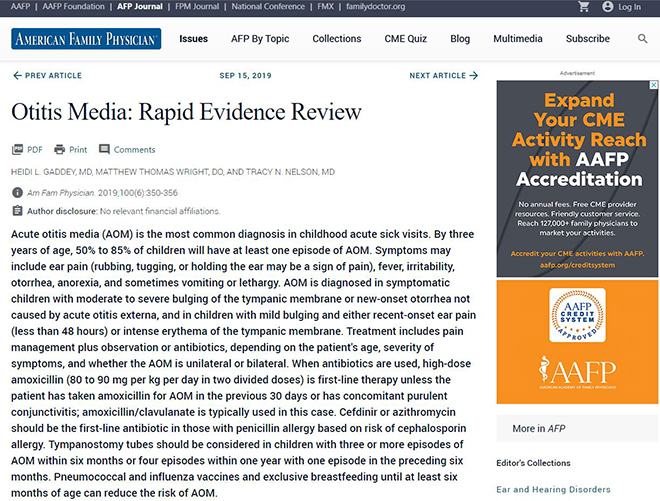Image resolution: width=660 pixels, height=501 pixels.
Task: Click the right arrow beside Next Article
Action: (474, 75)
